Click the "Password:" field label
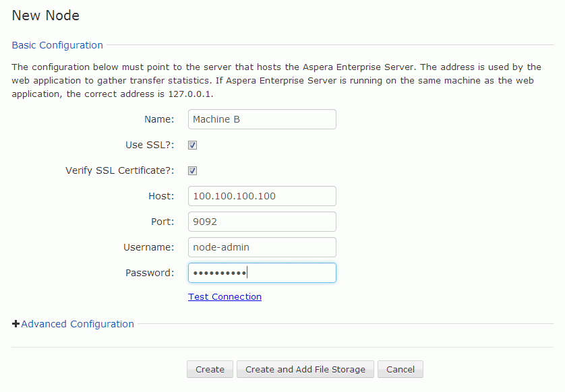 tap(150, 273)
